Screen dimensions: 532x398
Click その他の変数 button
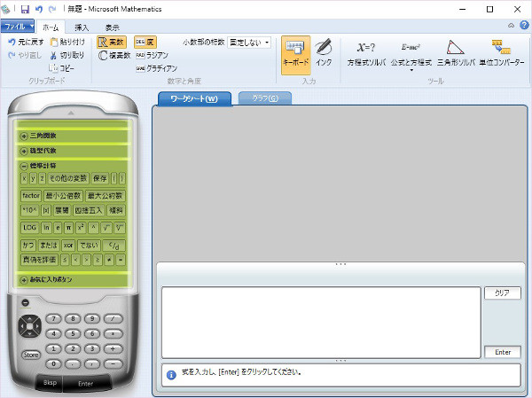68,178
